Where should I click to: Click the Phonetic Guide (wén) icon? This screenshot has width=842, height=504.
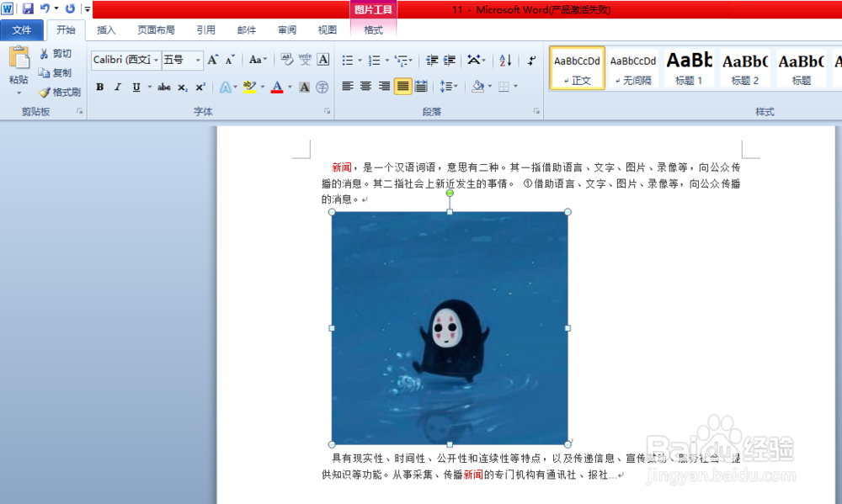(x=305, y=60)
